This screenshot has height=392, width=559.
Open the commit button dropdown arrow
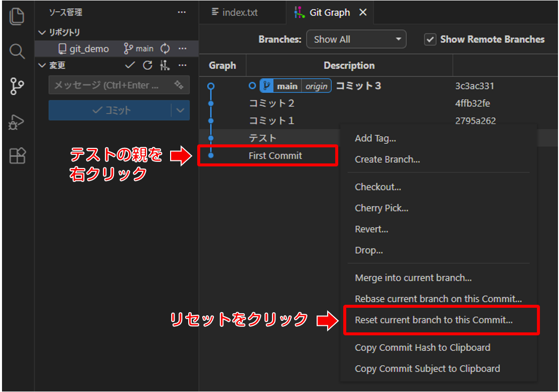(180, 110)
